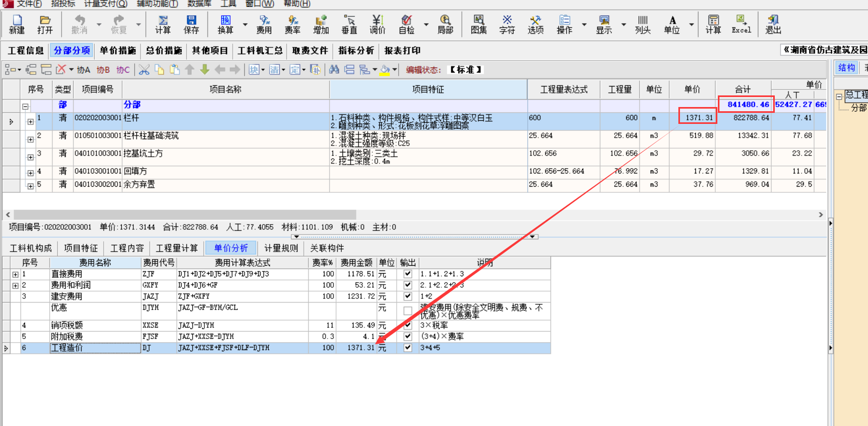Expand row 4 回填方 node

[x=31, y=173]
